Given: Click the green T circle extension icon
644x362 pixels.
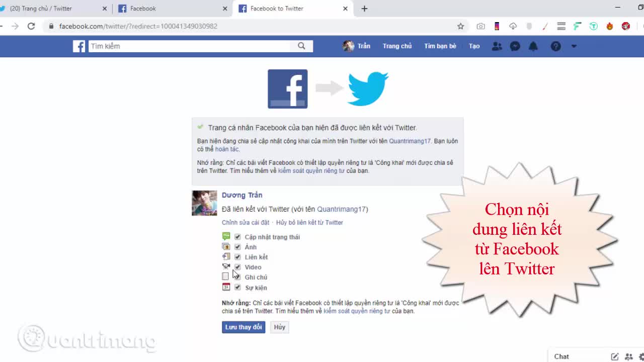Looking at the screenshot, I should 594,26.
